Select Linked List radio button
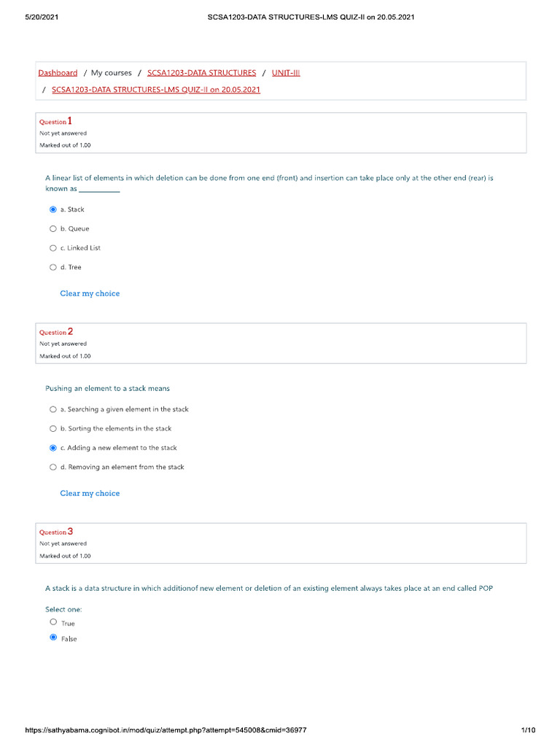Screen dimensions: 560x747 (x=52, y=248)
